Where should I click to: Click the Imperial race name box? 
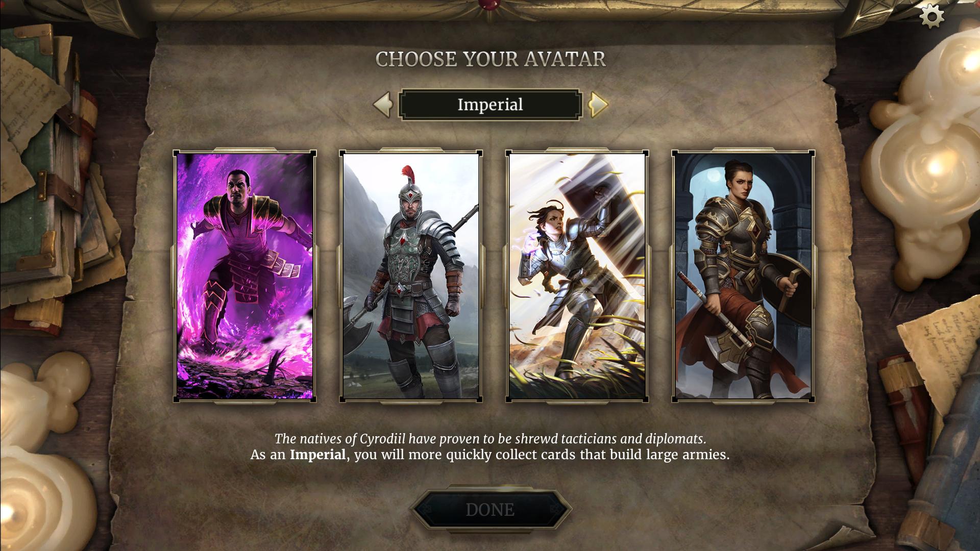(490, 105)
